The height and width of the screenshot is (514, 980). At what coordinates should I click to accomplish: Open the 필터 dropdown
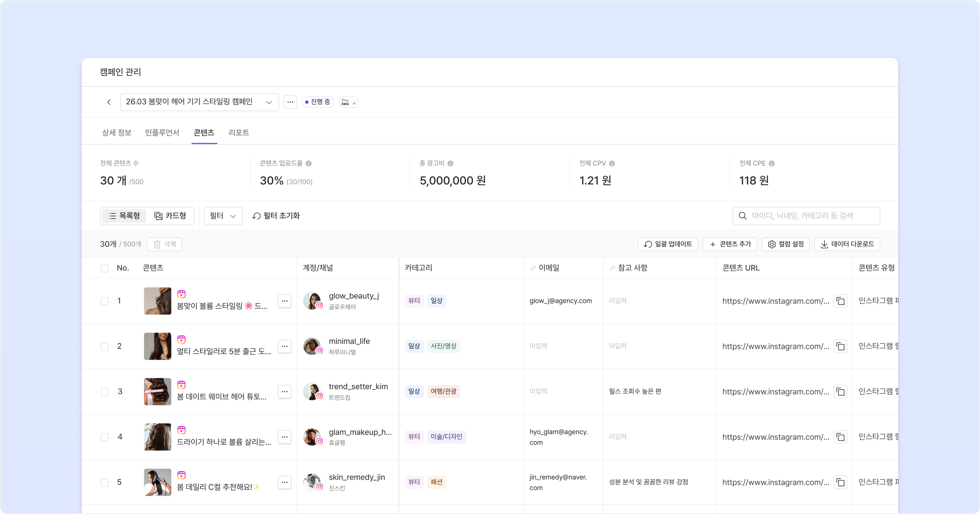tap(223, 216)
